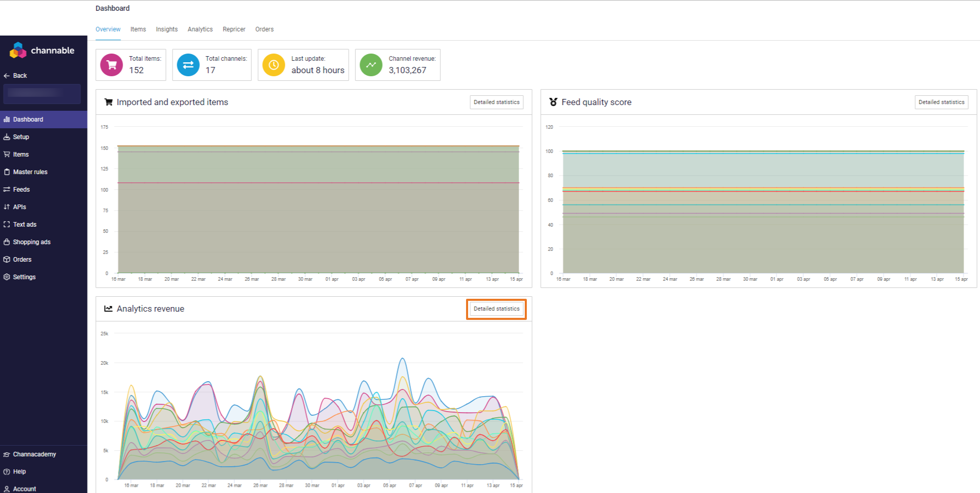Open Detailed statistics for Feed quality score
Screen dimensions: 980x493
coord(941,102)
